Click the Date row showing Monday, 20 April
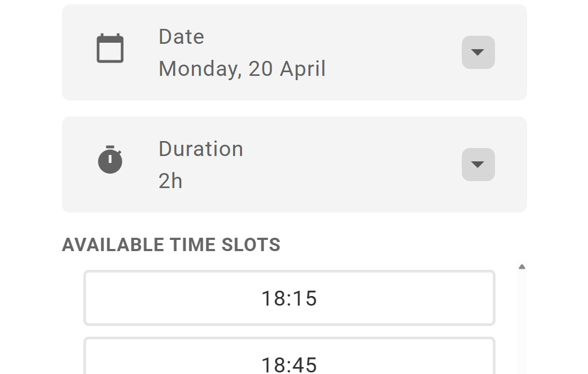The image size is (588, 374). click(x=294, y=52)
